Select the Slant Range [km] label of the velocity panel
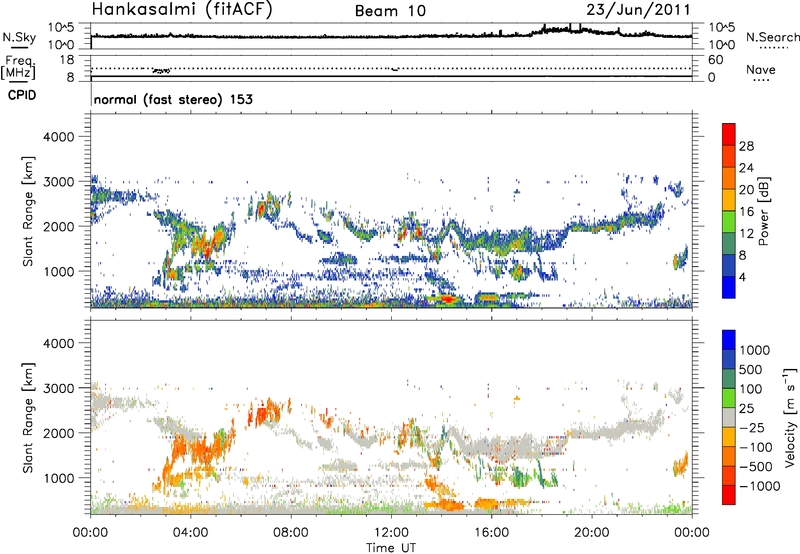The image size is (800, 554). 28,417
